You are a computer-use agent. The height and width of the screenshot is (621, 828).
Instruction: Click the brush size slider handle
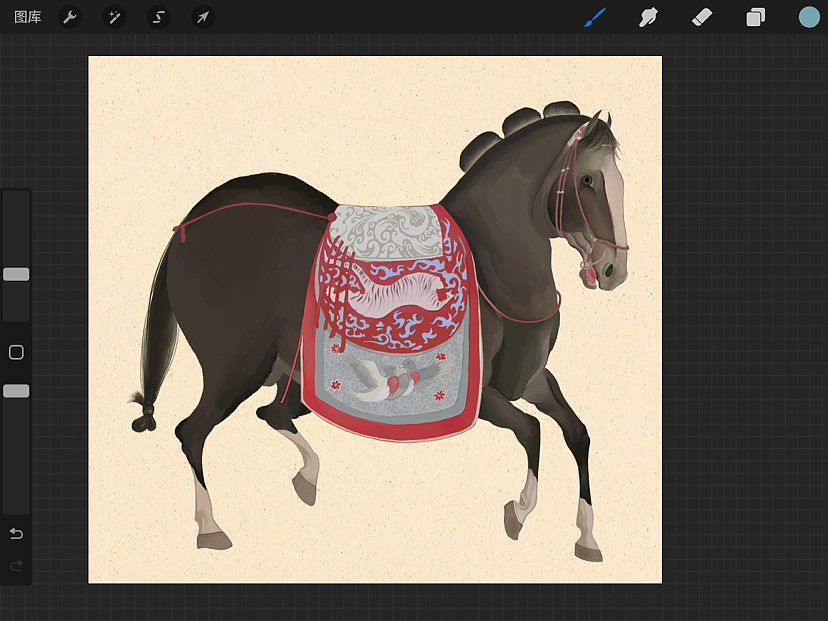coord(16,274)
